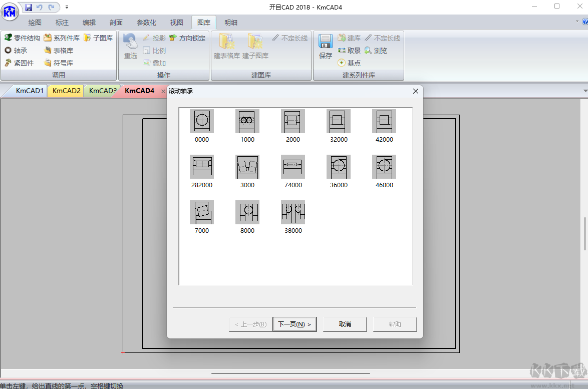Click the ribbon options arrow beside help
Screen dimensions: 588x389
pyautogui.click(x=577, y=22)
